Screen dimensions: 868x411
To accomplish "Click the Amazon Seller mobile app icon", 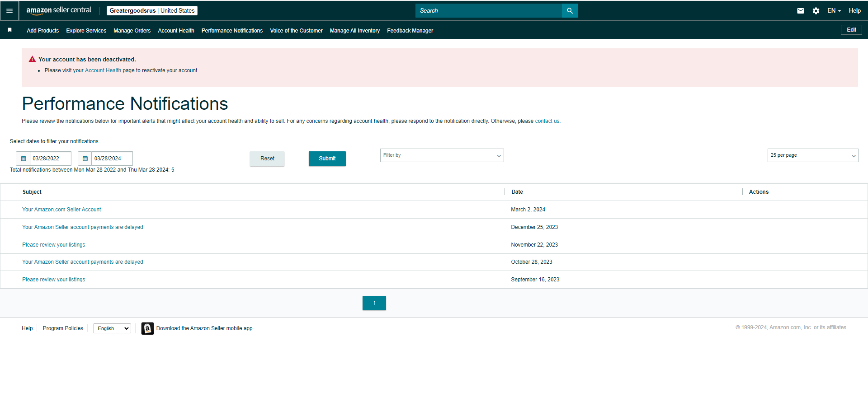I will (147, 328).
